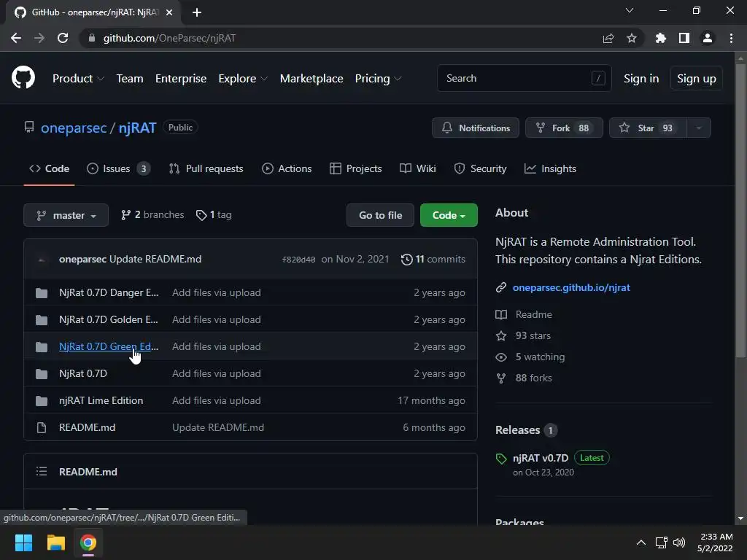This screenshot has height=560, width=747.
Task: Click the f820d40 commit hash
Action: pos(298,260)
